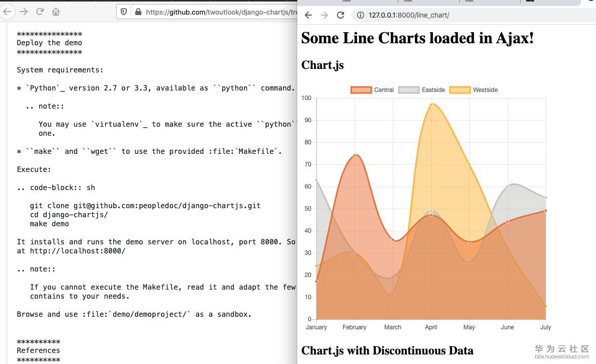
Task: Click the padlock site security icon
Action: coord(138,11)
